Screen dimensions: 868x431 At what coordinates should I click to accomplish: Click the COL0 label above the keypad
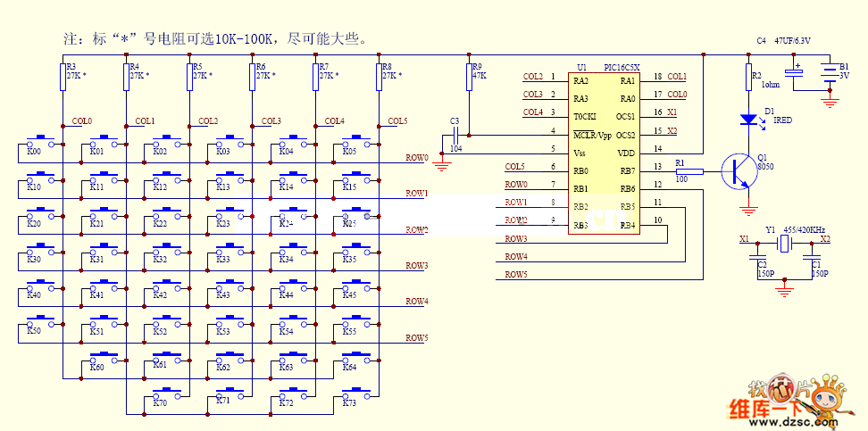pos(81,120)
